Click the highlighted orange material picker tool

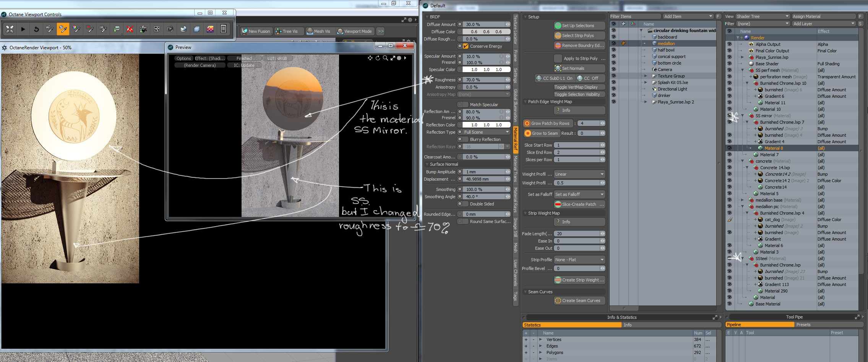pyautogui.click(x=63, y=29)
